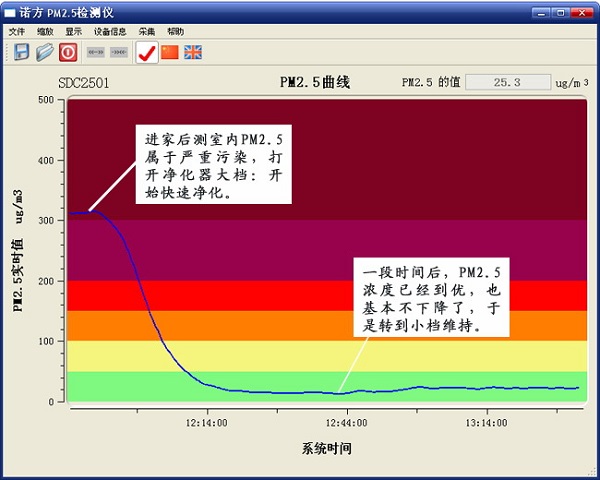This screenshot has width=600, height=480.
Task: Switch language with the British flag icon
Action: coord(193,52)
